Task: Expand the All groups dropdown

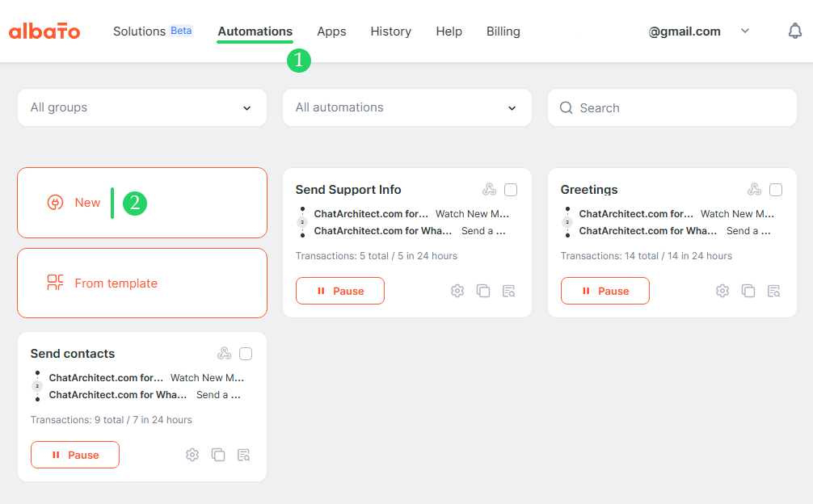Action: [142, 107]
